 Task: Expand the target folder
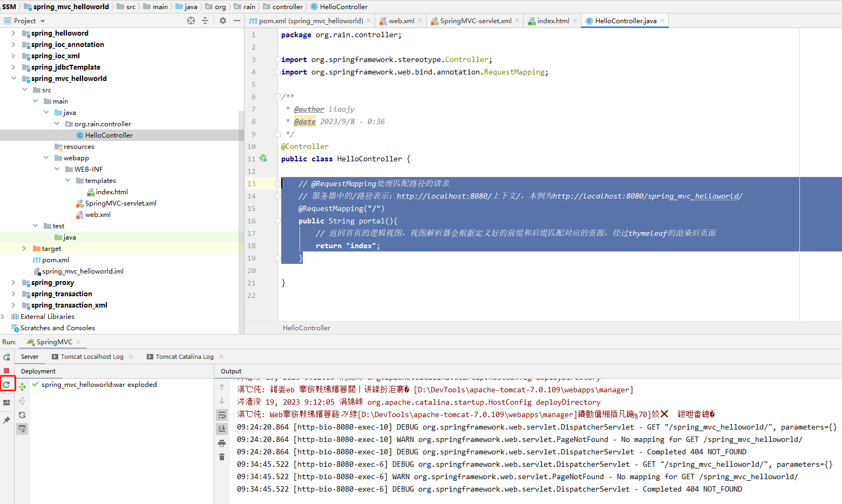click(x=24, y=248)
